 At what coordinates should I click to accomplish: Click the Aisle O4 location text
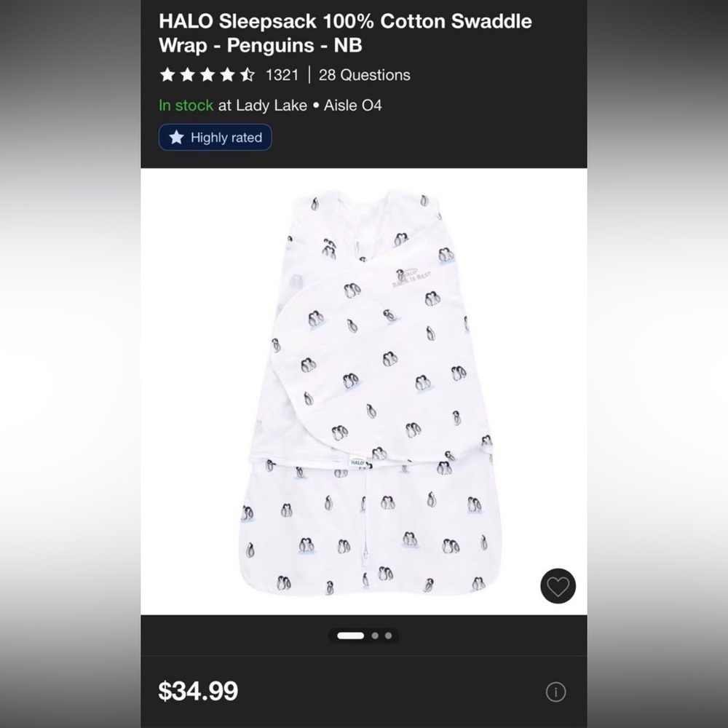pos(353,106)
